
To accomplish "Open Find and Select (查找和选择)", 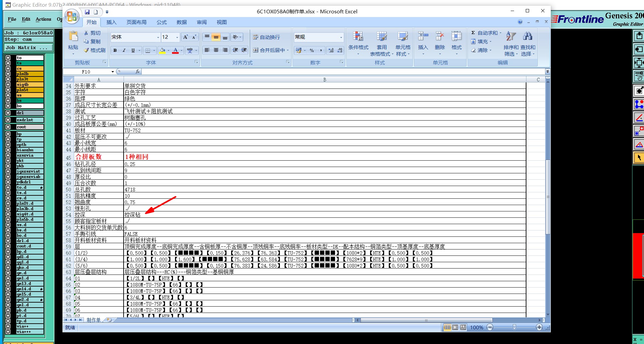I will point(528,43).
